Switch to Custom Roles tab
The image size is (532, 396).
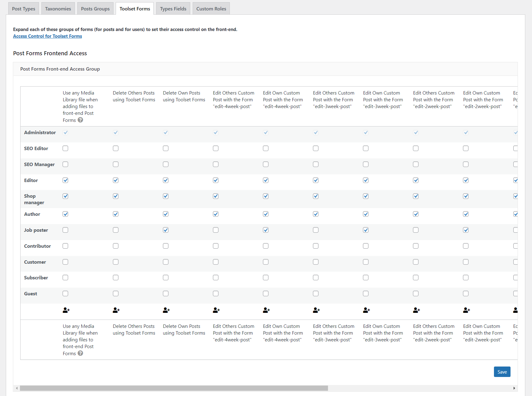tap(211, 9)
